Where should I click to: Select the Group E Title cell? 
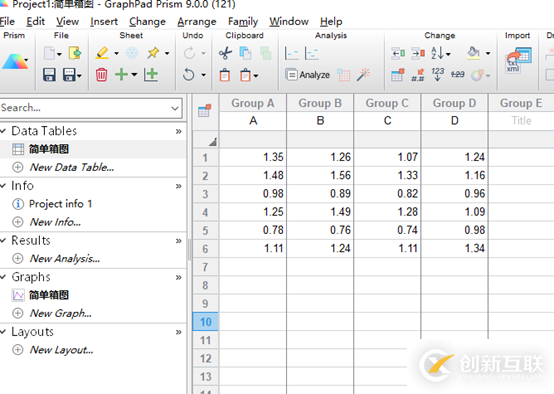[x=521, y=121]
